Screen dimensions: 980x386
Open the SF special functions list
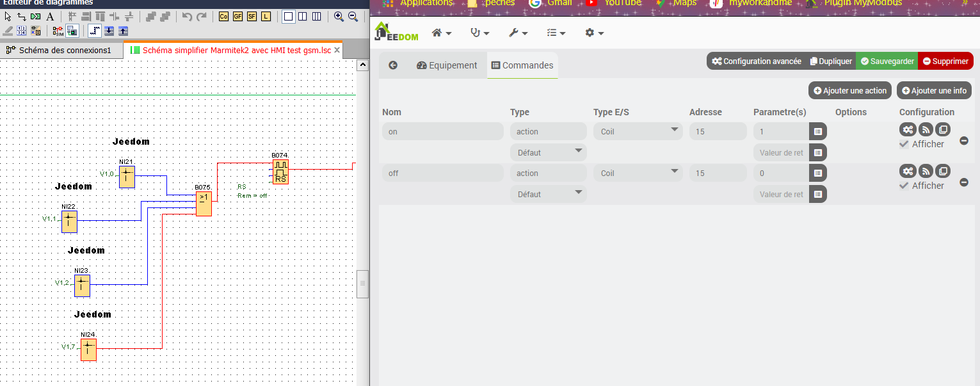pos(252,17)
